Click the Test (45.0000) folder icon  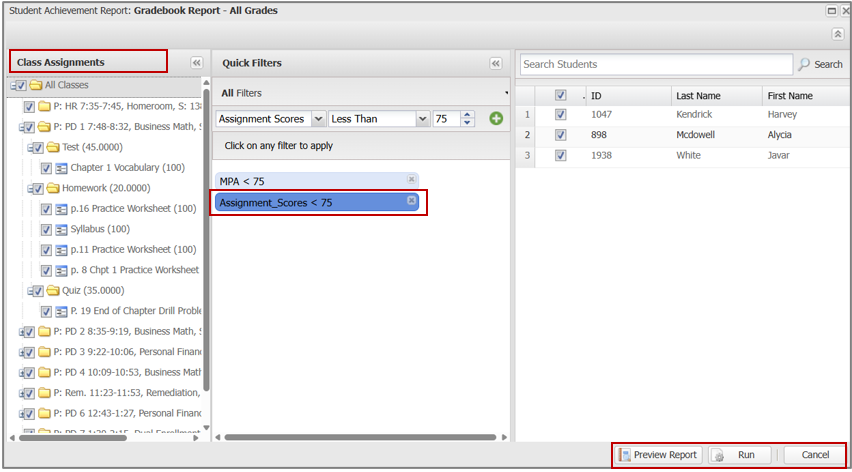tap(54, 147)
